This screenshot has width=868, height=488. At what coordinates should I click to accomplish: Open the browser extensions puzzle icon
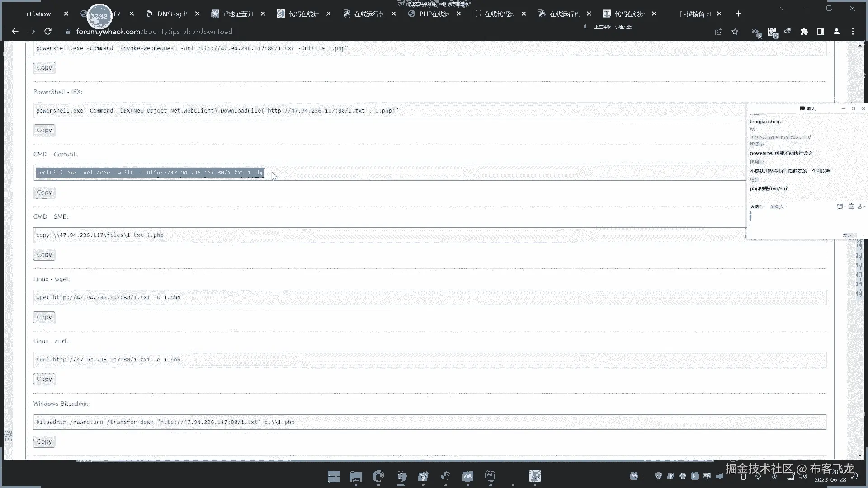[804, 32]
